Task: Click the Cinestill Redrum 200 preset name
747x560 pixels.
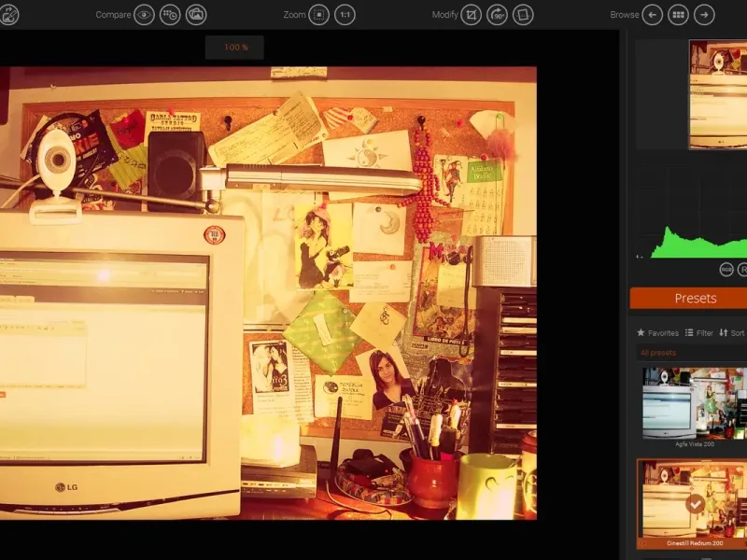Action: [x=695, y=543]
